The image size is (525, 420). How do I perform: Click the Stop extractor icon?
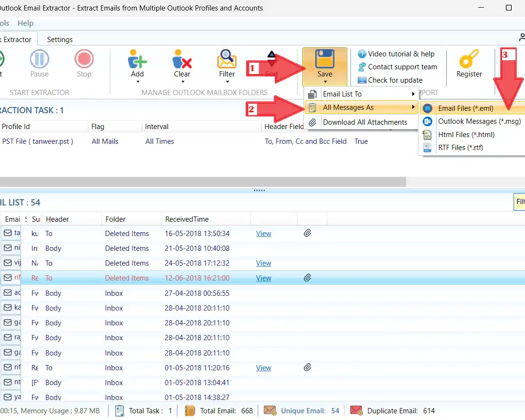coord(84,59)
